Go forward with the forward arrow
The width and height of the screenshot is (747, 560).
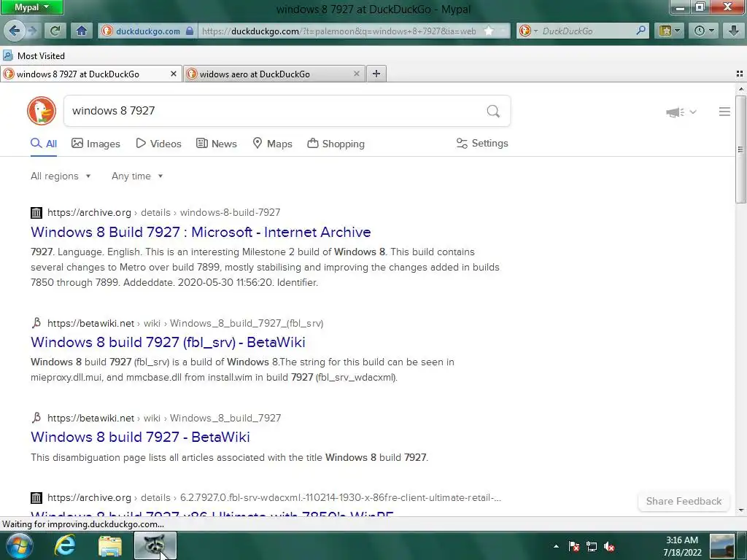pyautogui.click(x=32, y=31)
